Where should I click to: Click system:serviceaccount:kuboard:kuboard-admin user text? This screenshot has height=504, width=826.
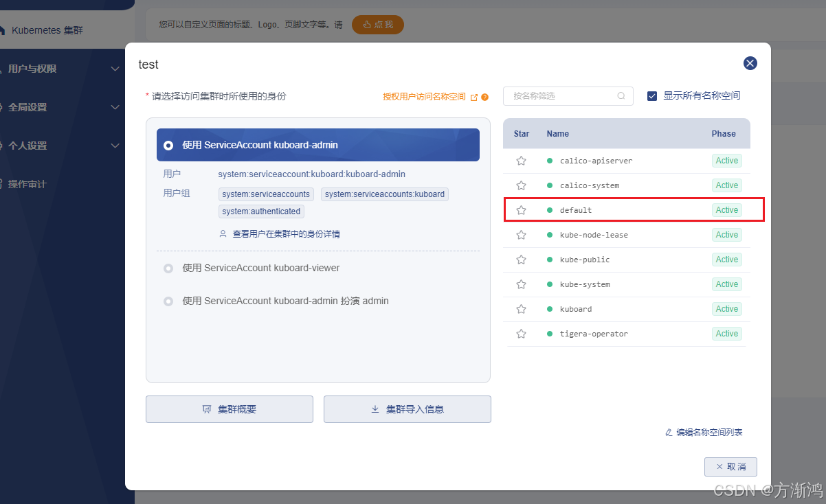(x=312, y=174)
